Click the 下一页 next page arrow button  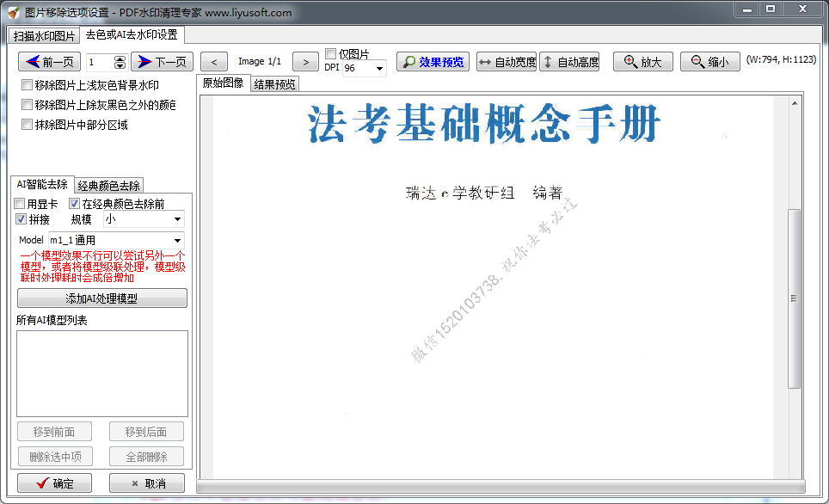click(x=162, y=62)
